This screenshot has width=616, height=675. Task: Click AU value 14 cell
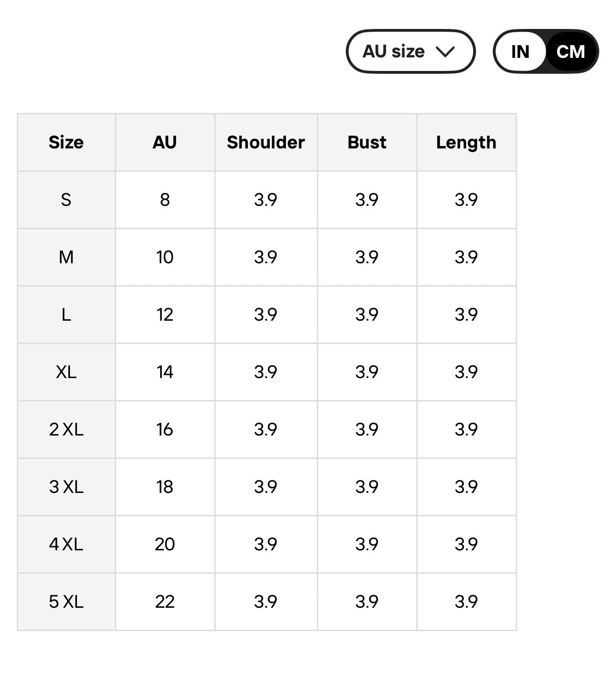tap(165, 372)
